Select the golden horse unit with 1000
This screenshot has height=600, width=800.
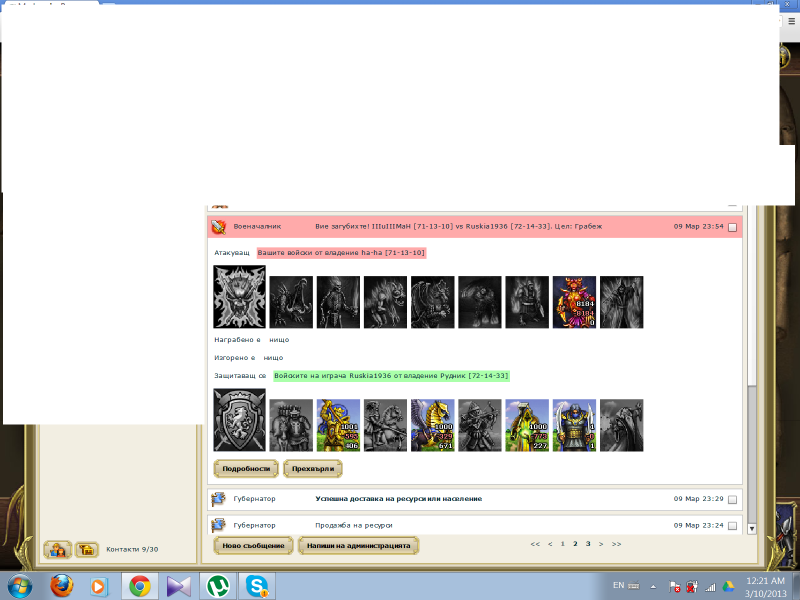pyautogui.click(x=432, y=425)
